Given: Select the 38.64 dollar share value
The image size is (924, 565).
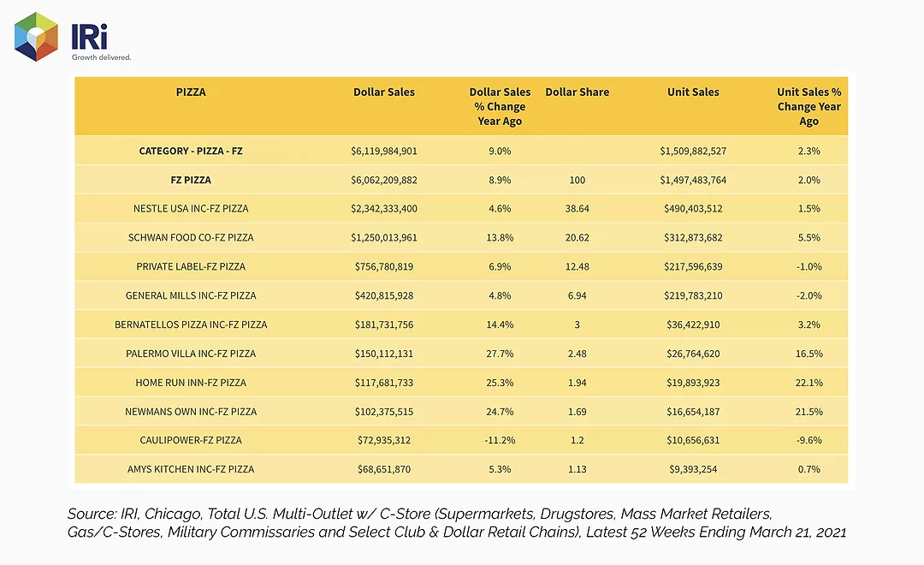Looking at the screenshot, I should (x=577, y=209).
